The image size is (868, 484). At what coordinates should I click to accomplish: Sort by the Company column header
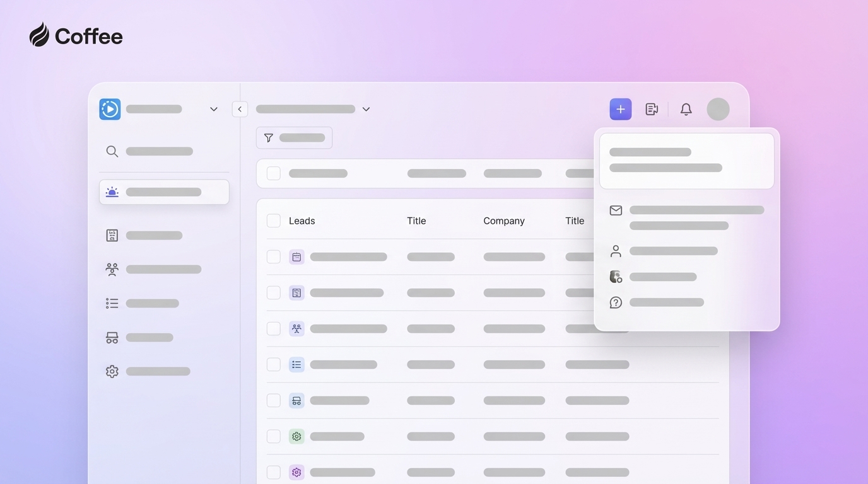(x=504, y=221)
